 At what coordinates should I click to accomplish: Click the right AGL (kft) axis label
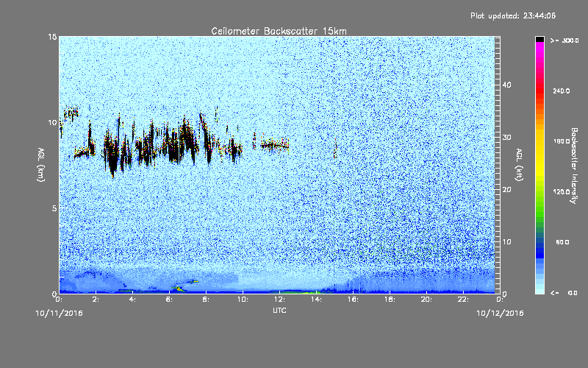519,164
